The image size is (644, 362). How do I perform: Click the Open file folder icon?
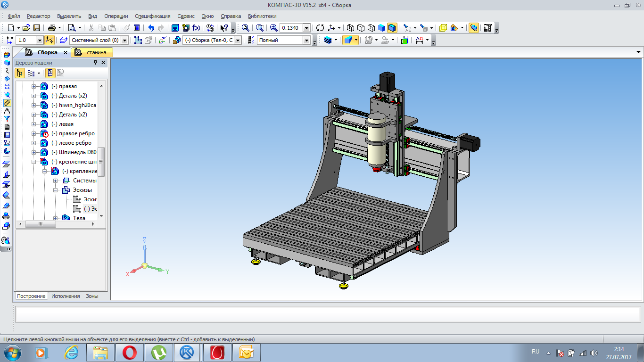[x=26, y=28]
